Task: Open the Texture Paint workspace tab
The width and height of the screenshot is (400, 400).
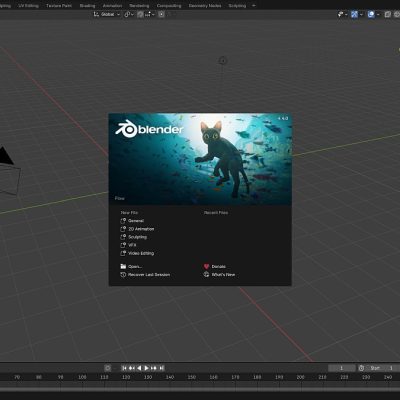Action: [x=59, y=6]
